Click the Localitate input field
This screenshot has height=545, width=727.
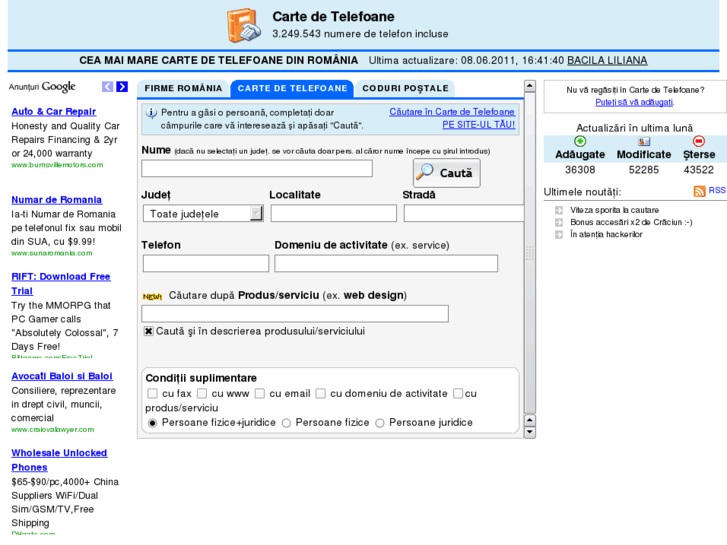click(x=334, y=213)
